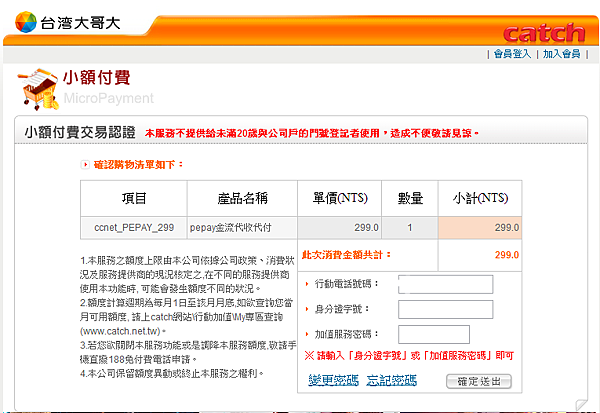
Task: Click the pepay金流代收代付 product name cell
Action: 242,228
